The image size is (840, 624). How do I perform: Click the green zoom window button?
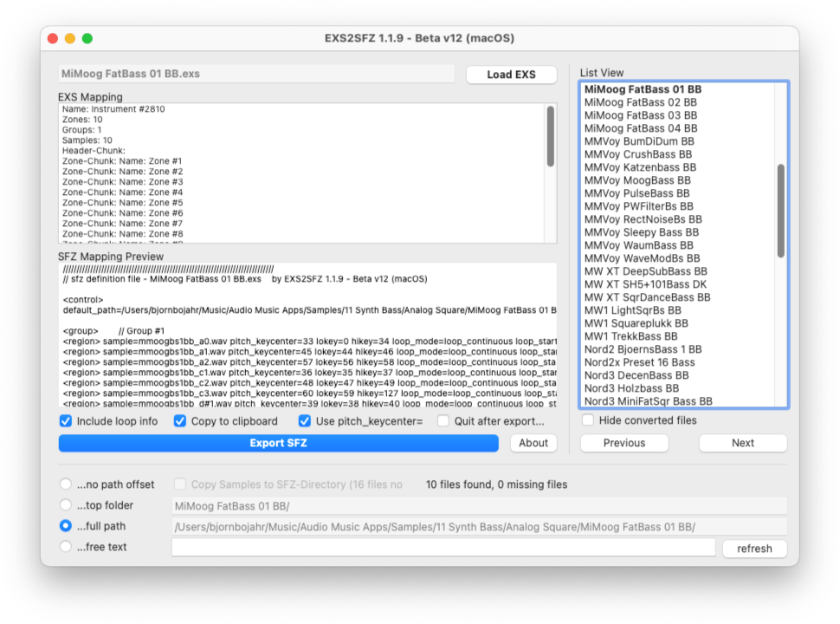tap(87, 38)
